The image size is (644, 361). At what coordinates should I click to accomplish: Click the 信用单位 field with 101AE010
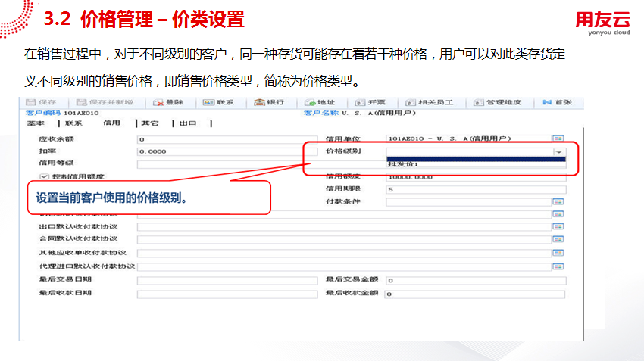coord(469,138)
